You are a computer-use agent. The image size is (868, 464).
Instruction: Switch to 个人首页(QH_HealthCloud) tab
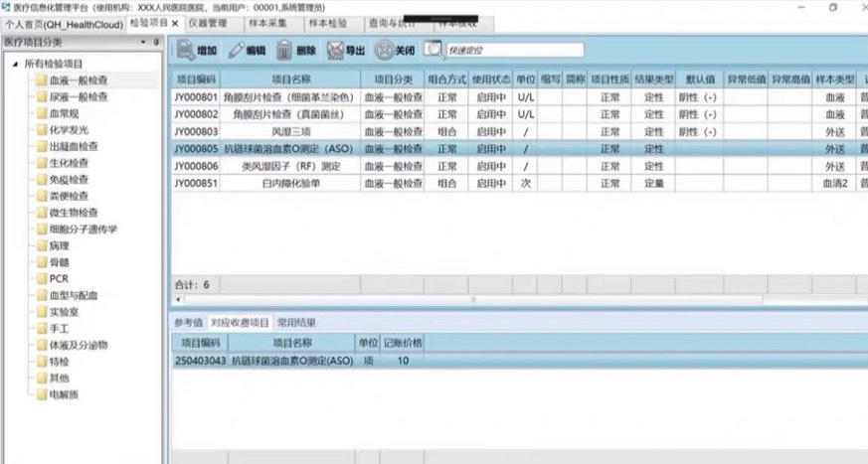click(x=64, y=24)
